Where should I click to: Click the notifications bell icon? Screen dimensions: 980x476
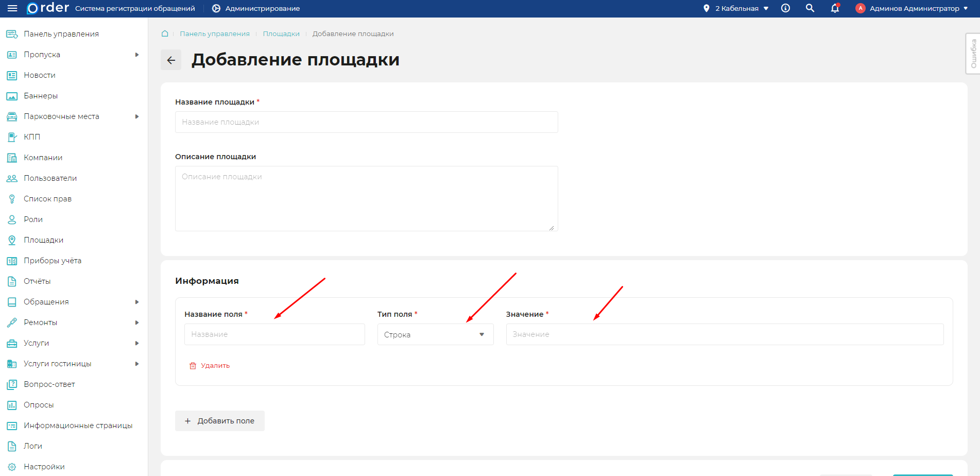[834, 8]
